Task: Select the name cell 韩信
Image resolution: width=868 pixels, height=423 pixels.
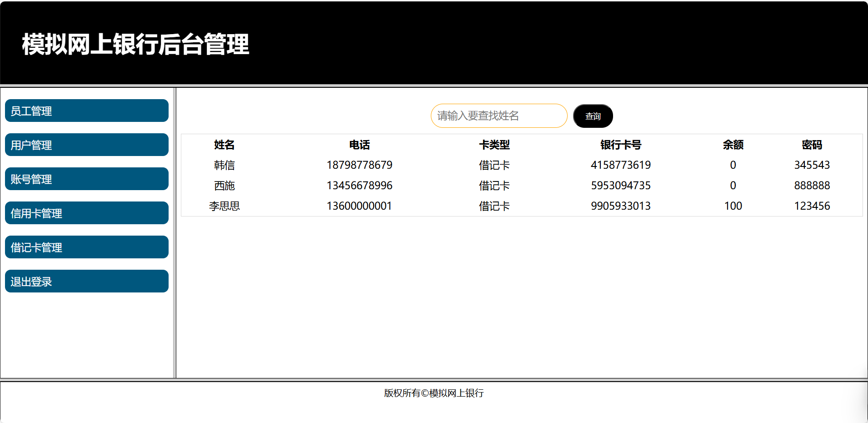Action: (224, 165)
